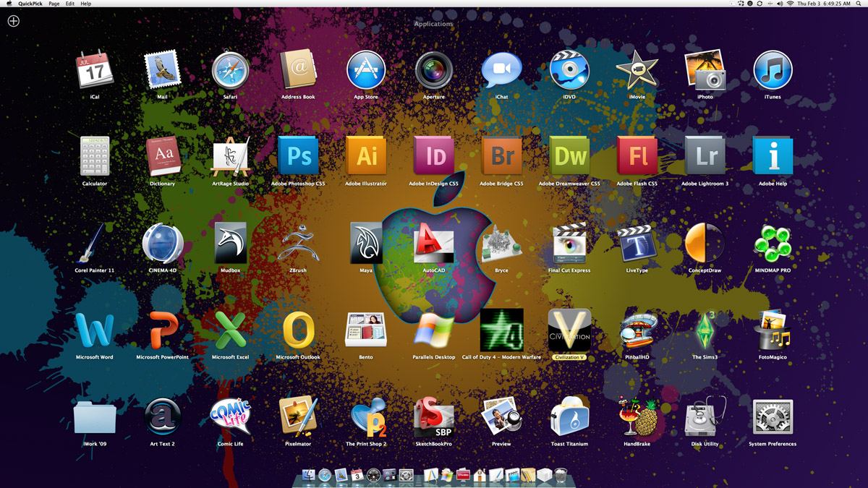Launch LiveType icon

pos(637,244)
